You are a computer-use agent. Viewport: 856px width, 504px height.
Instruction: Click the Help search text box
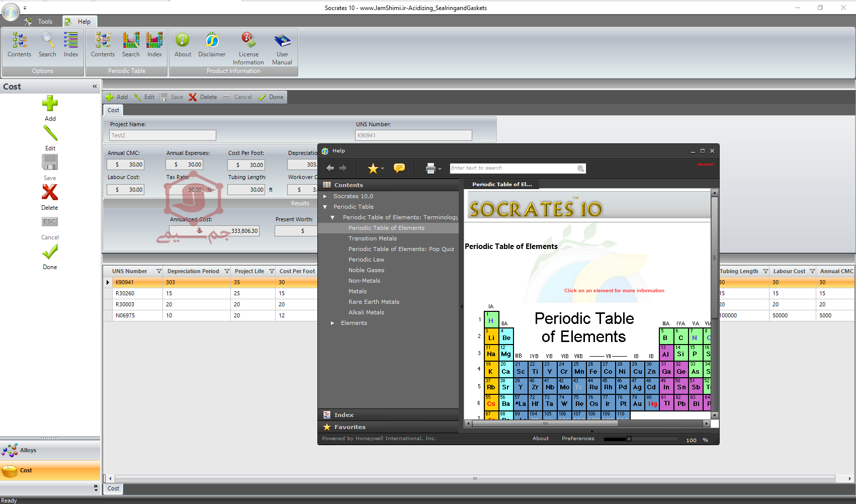click(x=513, y=169)
